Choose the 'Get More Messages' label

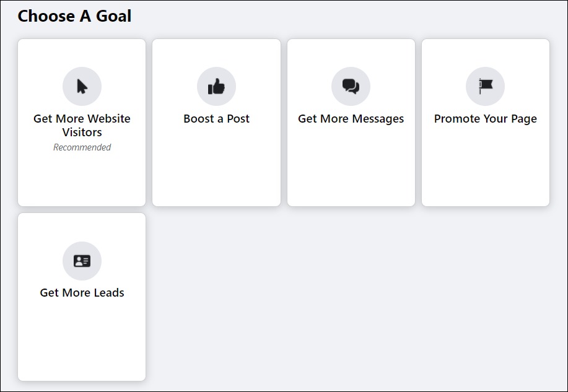351,119
